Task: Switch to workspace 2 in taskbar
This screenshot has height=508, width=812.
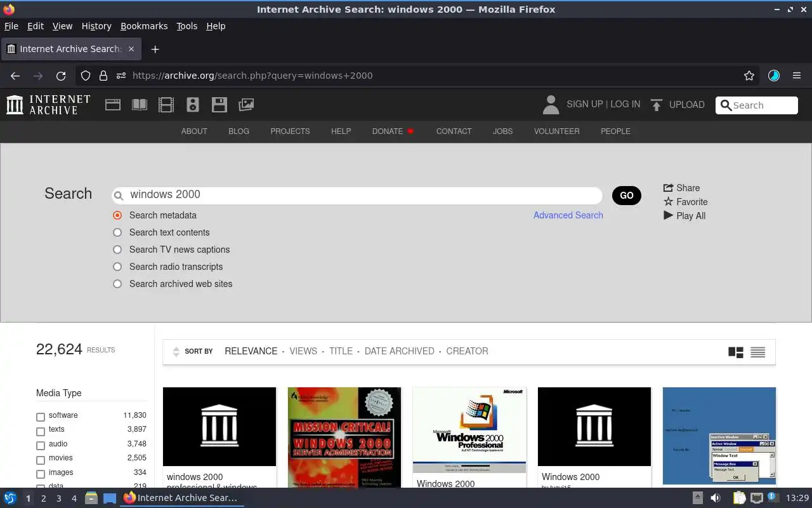Action: coord(43,498)
